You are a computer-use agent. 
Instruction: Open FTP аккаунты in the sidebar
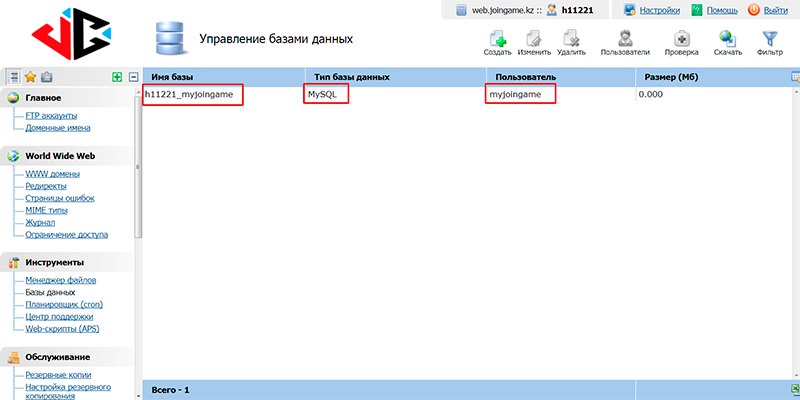[x=52, y=116]
